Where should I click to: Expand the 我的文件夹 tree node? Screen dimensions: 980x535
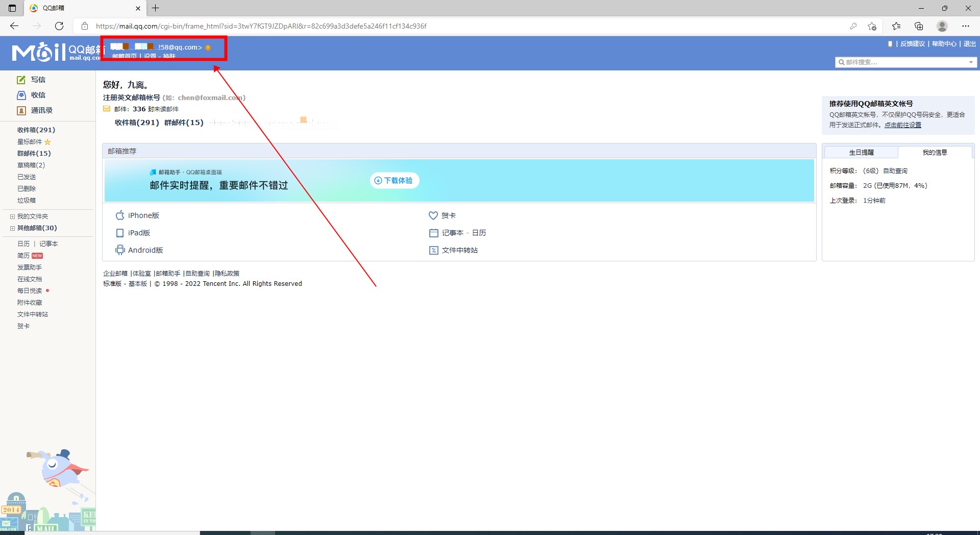click(12, 216)
